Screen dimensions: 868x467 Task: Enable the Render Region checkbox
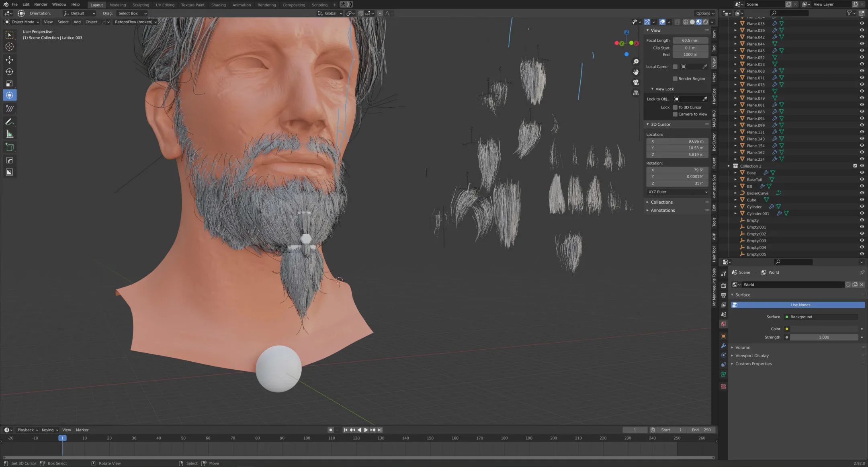coord(675,79)
